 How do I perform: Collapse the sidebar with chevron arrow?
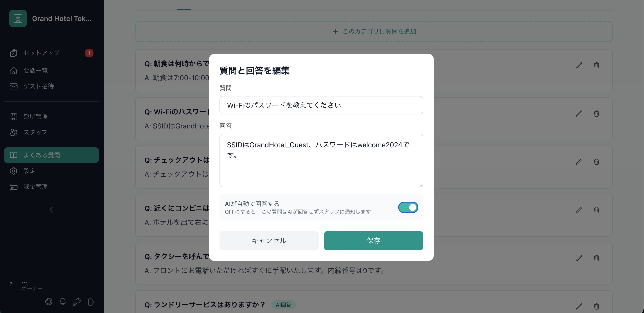coord(52,210)
